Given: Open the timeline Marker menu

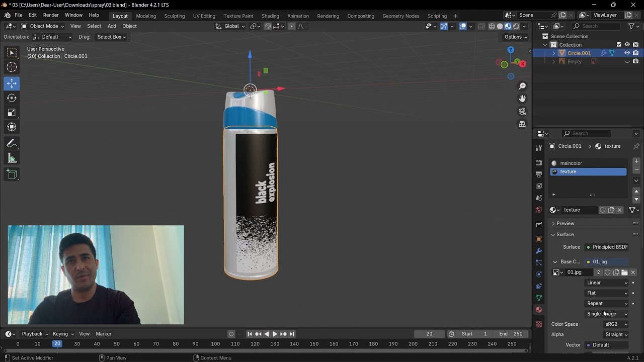Looking at the screenshot, I should pyautogui.click(x=104, y=334).
